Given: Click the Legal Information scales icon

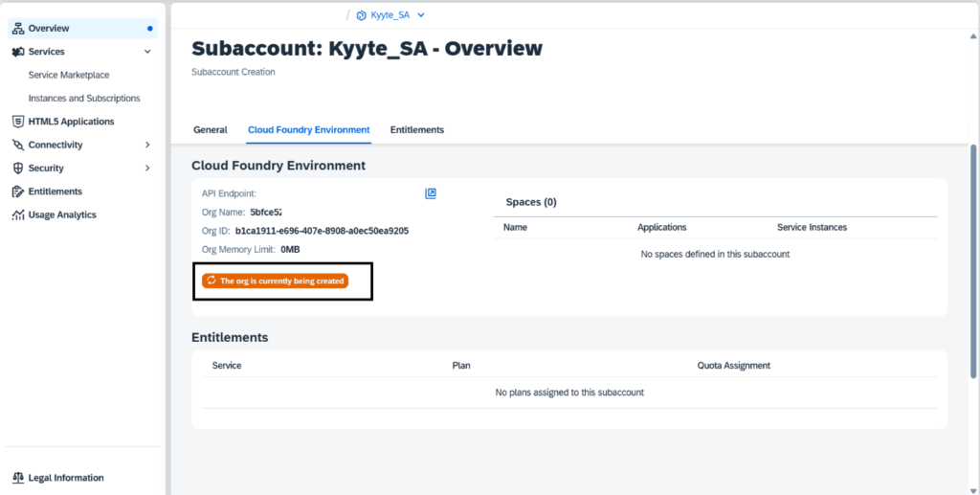Looking at the screenshot, I should 18,478.
